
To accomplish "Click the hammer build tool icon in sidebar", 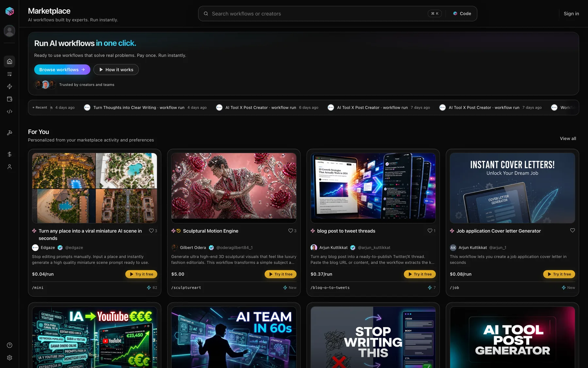I will 9,133.
